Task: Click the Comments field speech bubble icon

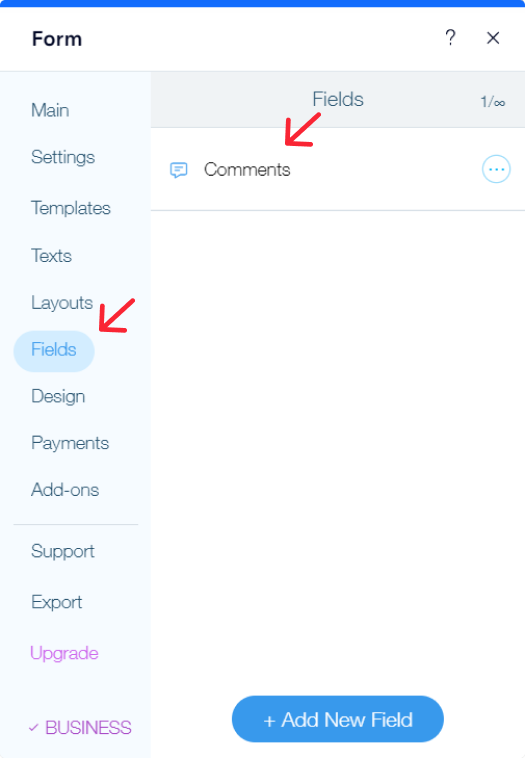Action: pyautogui.click(x=178, y=170)
